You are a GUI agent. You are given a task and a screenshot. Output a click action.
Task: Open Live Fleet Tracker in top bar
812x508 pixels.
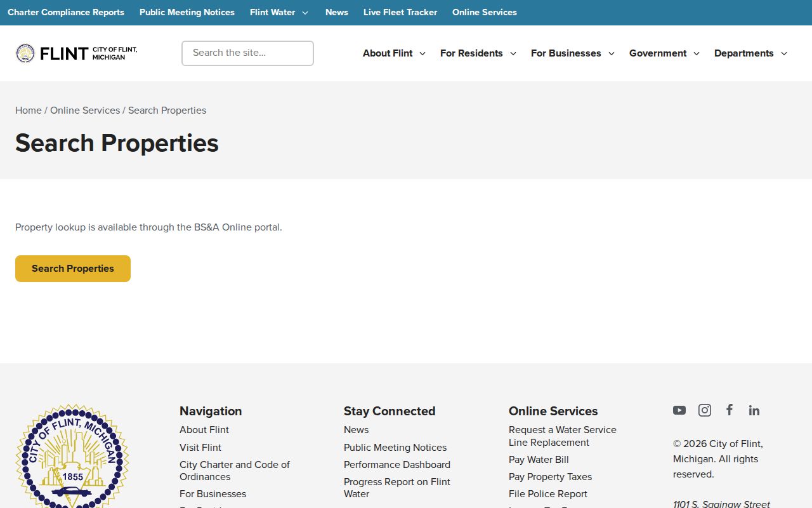[x=400, y=12]
